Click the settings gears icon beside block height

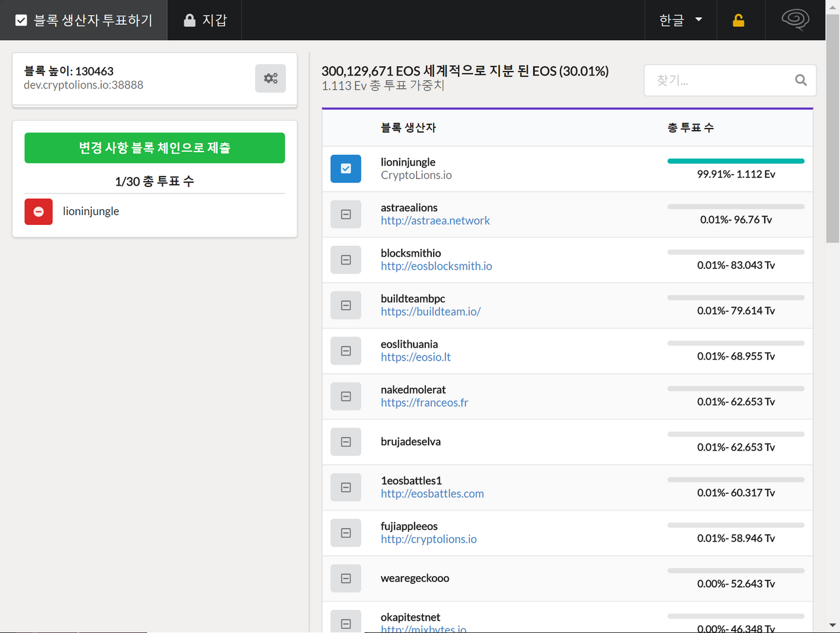pyautogui.click(x=270, y=79)
